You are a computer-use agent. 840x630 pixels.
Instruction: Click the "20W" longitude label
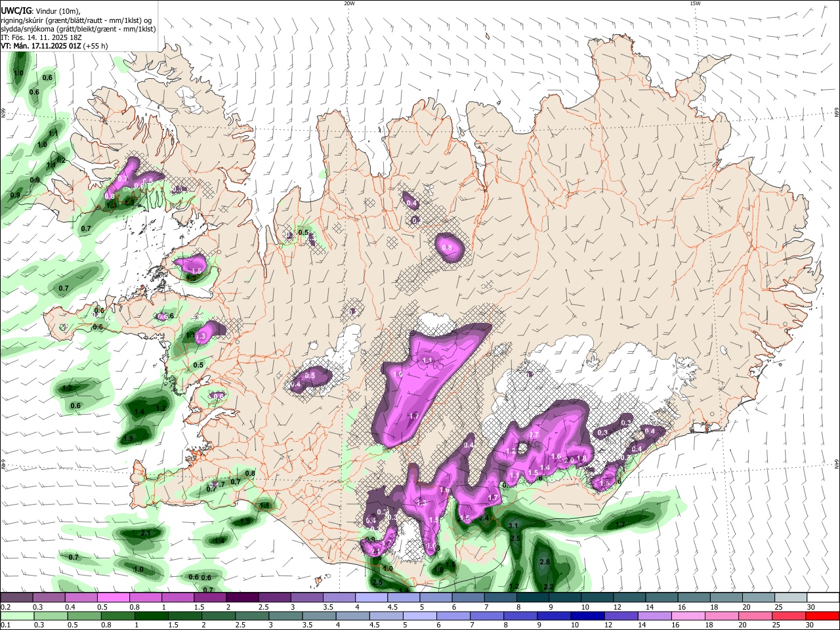pyautogui.click(x=349, y=3)
